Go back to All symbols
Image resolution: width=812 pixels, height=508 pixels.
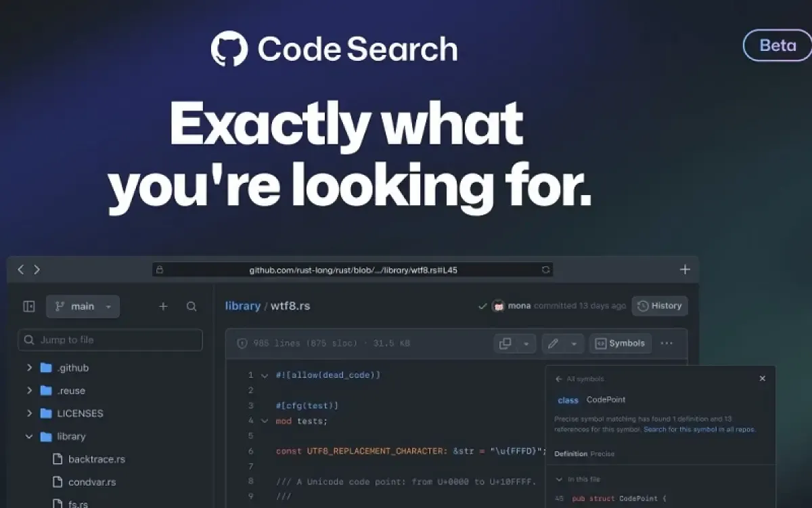[579, 379]
